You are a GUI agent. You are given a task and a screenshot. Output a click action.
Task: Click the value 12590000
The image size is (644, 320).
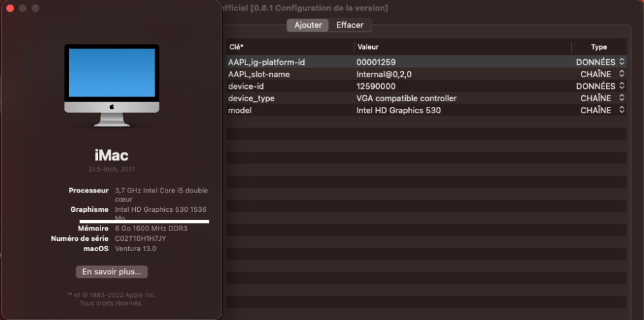376,86
